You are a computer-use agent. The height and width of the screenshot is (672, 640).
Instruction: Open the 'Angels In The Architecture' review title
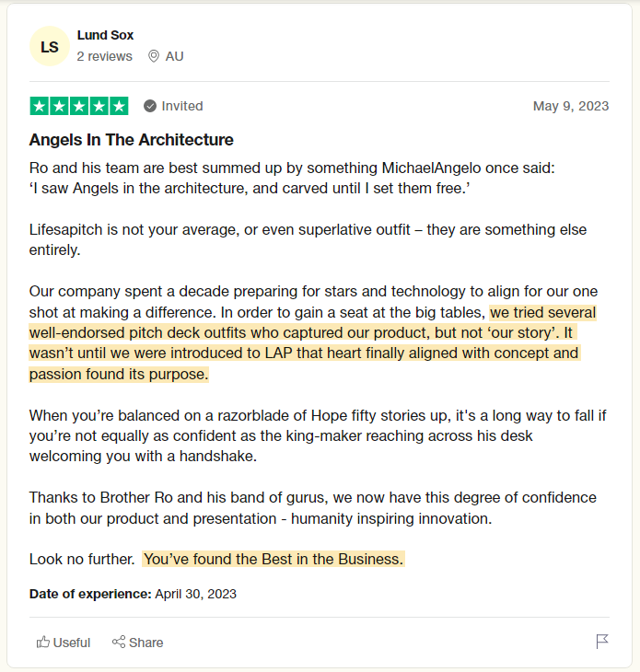(x=132, y=140)
